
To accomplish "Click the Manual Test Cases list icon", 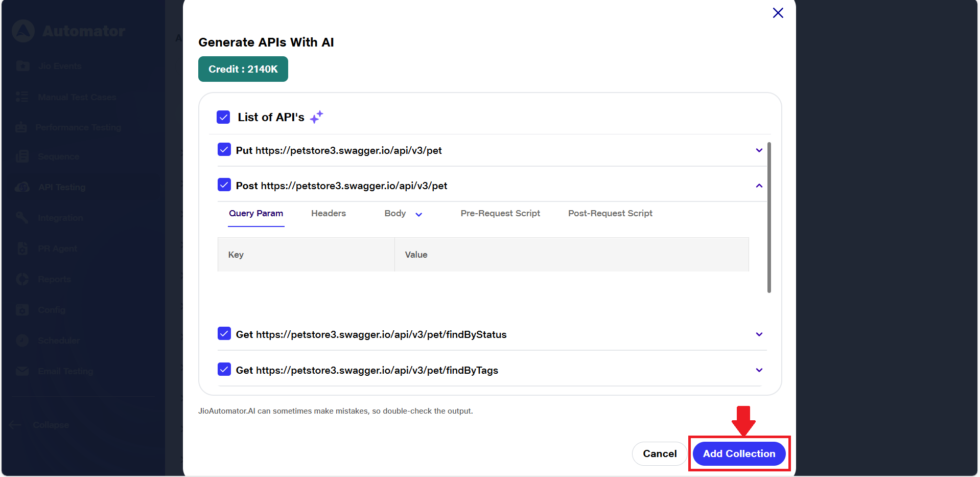I will [x=22, y=97].
